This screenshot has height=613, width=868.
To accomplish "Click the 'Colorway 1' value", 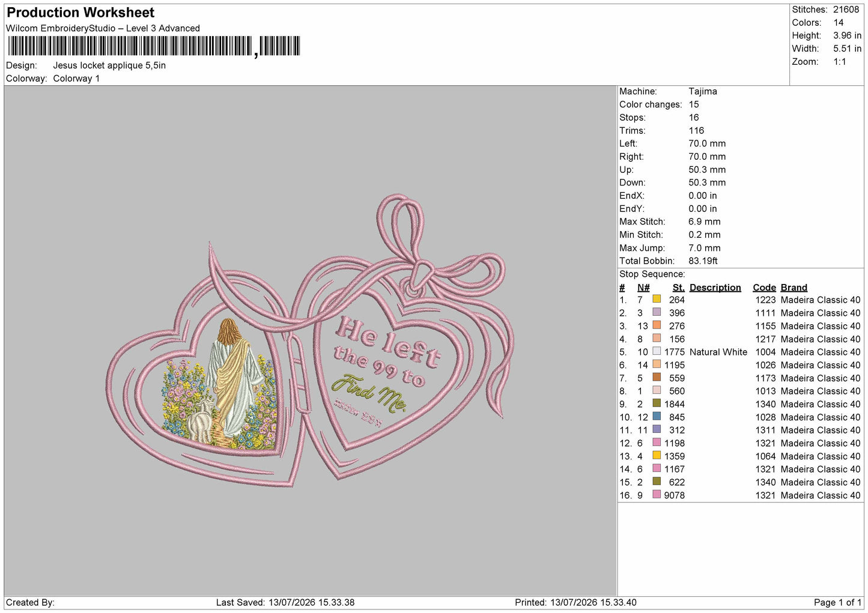I will coord(76,79).
